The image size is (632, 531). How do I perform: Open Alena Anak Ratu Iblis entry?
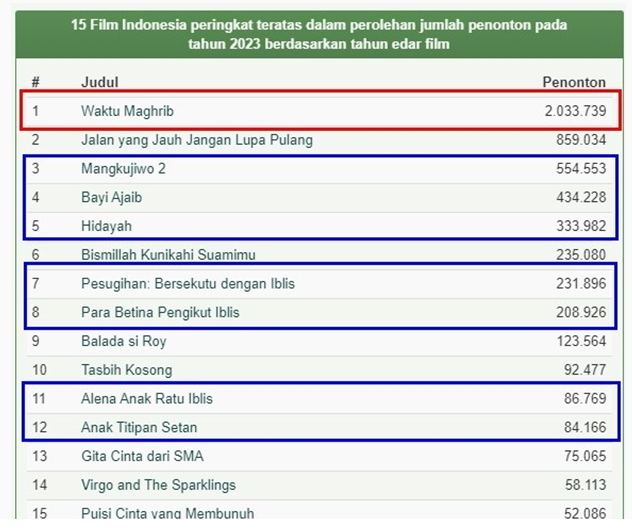click(147, 398)
